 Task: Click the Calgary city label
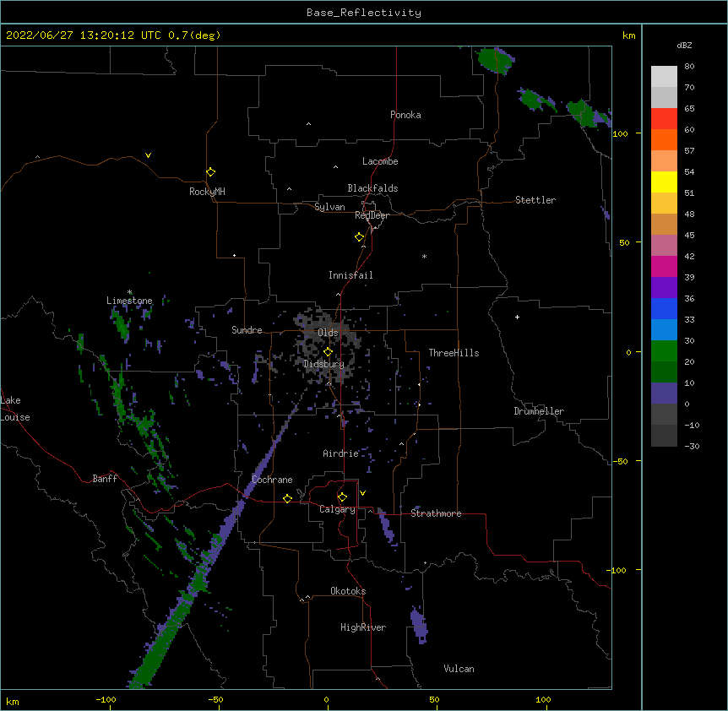(337, 509)
